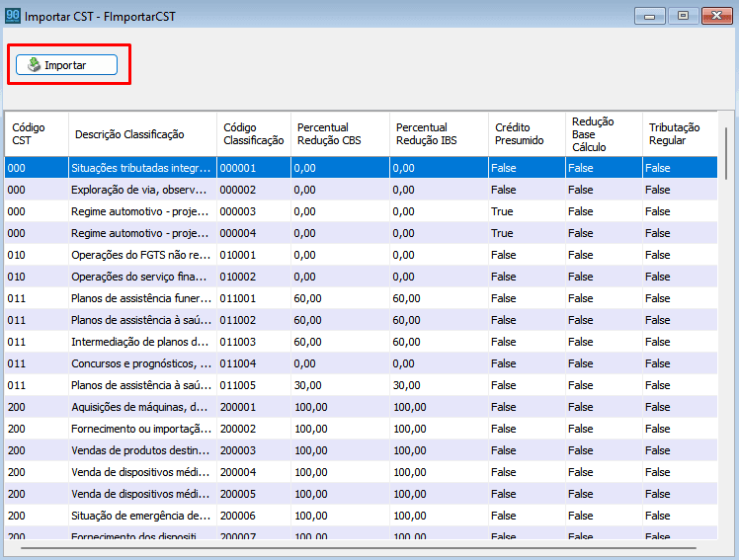
Task: Click Redução Base Cálculo column header
Action: click(x=604, y=134)
